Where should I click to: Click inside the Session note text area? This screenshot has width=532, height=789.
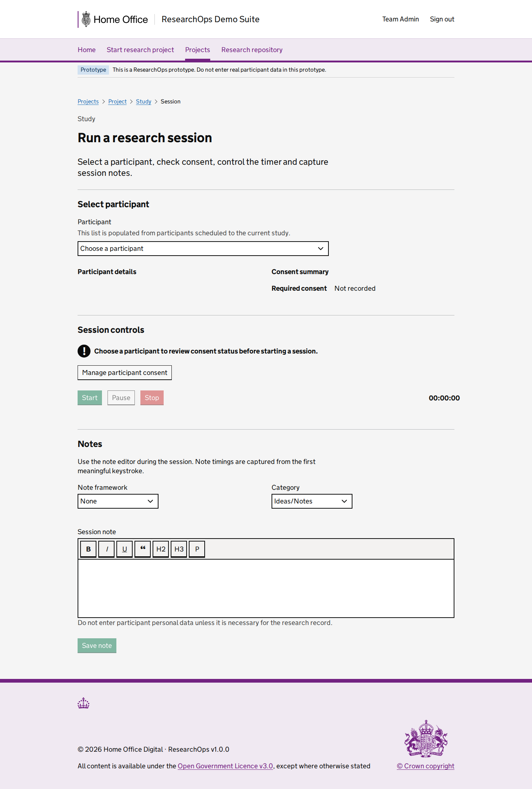[266, 588]
